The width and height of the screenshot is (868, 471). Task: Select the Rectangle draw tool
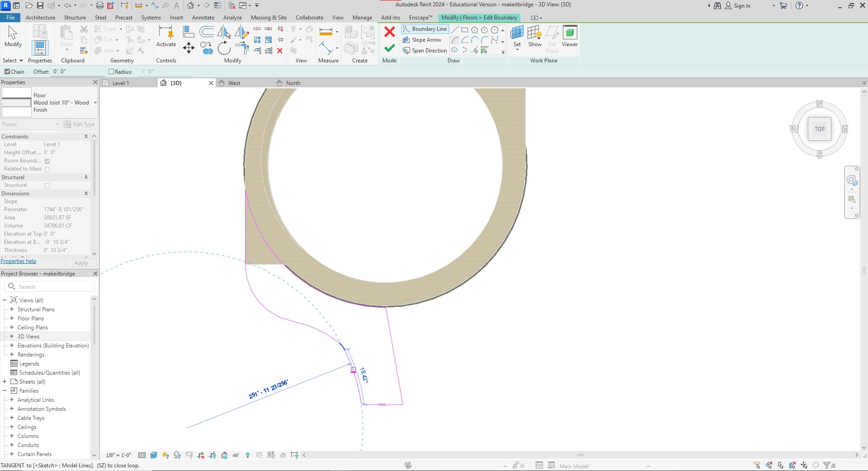click(x=465, y=30)
